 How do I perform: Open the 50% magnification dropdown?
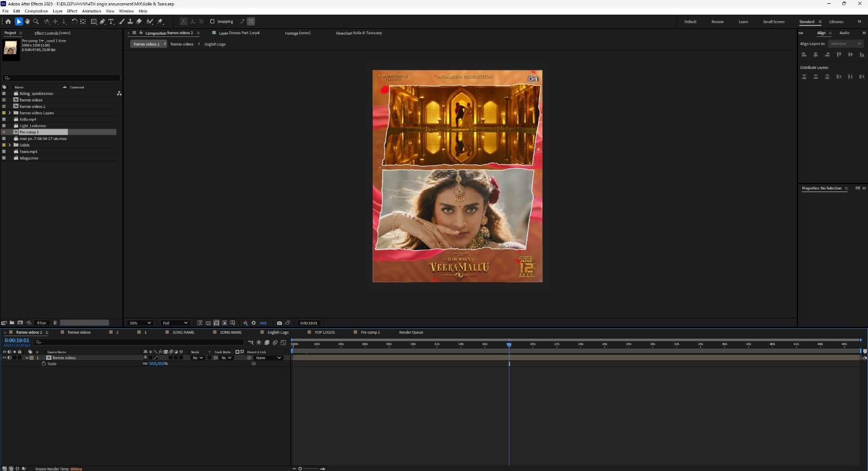(x=140, y=323)
